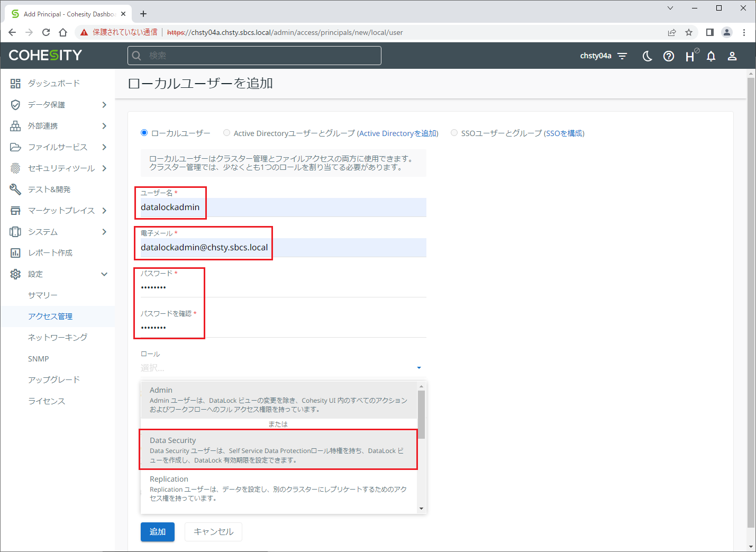The height and width of the screenshot is (552, 756).
Task: Follow the SSOを構成 link
Action: [x=564, y=133]
